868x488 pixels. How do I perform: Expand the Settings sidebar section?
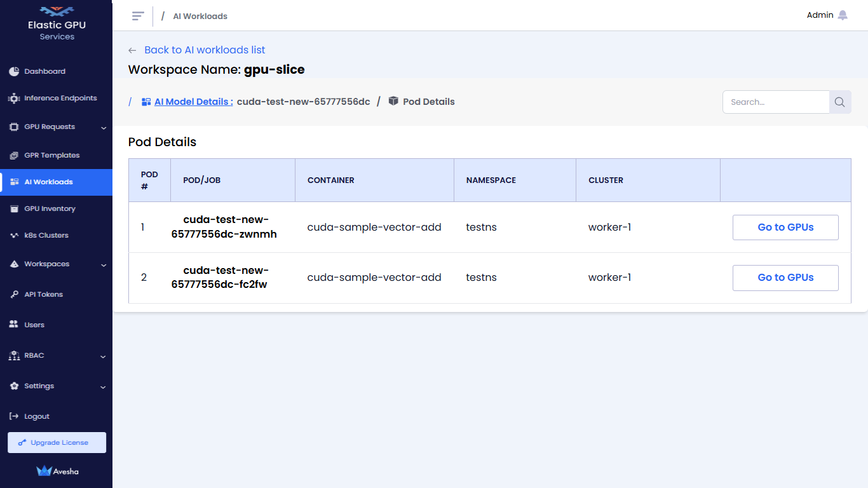[x=104, y=387]
